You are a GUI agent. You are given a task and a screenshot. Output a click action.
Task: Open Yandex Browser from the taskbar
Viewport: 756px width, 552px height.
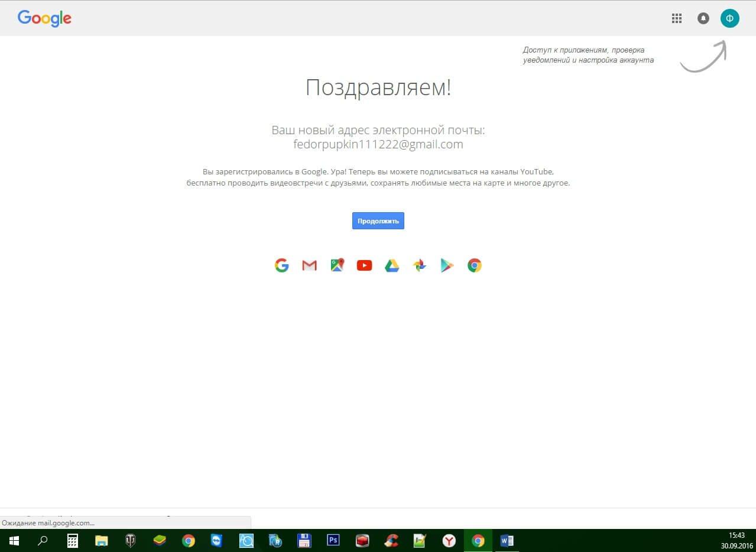[x=449, y=540]
